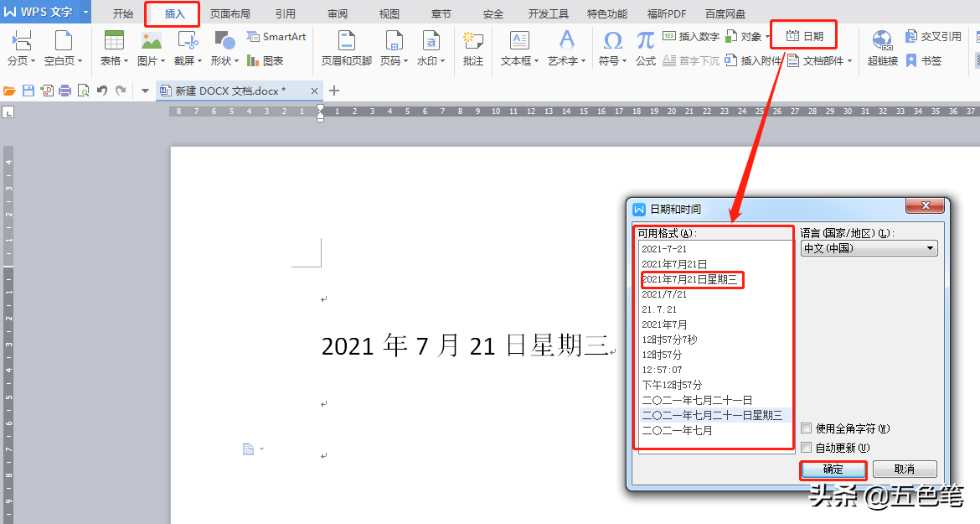Check the 自动更新 auto-update option
The height and width of the screenshot is (524, 980).
pyautogui.click(x=807, y=447)
